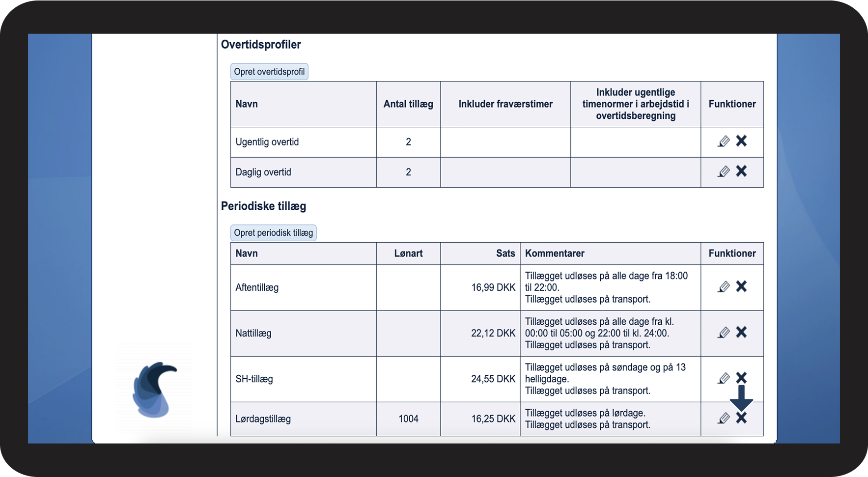Click the Lønart column header

(x=408, y=253)
